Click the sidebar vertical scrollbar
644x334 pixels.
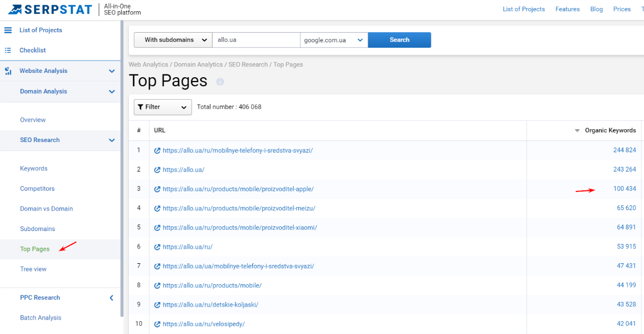(x=122, y=161)
